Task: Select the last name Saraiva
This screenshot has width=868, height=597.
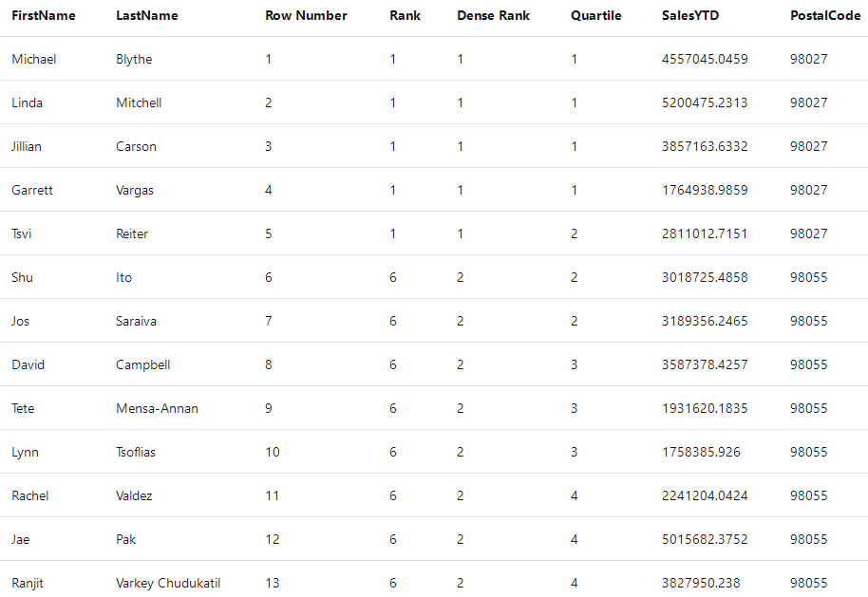Action: pyautogui.click(x=136, y=322)
